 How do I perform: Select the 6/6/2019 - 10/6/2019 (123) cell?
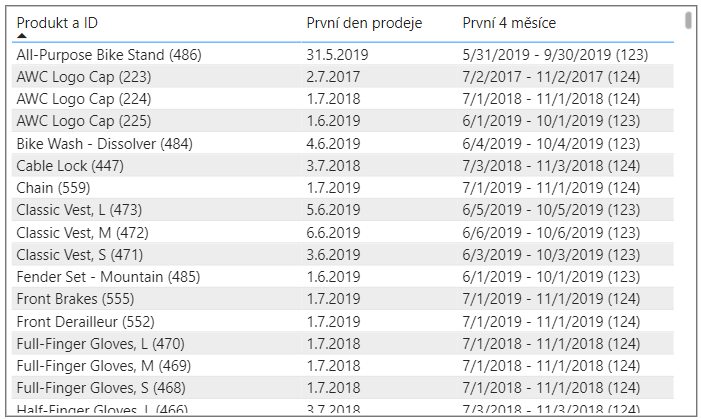click(551, 233)
